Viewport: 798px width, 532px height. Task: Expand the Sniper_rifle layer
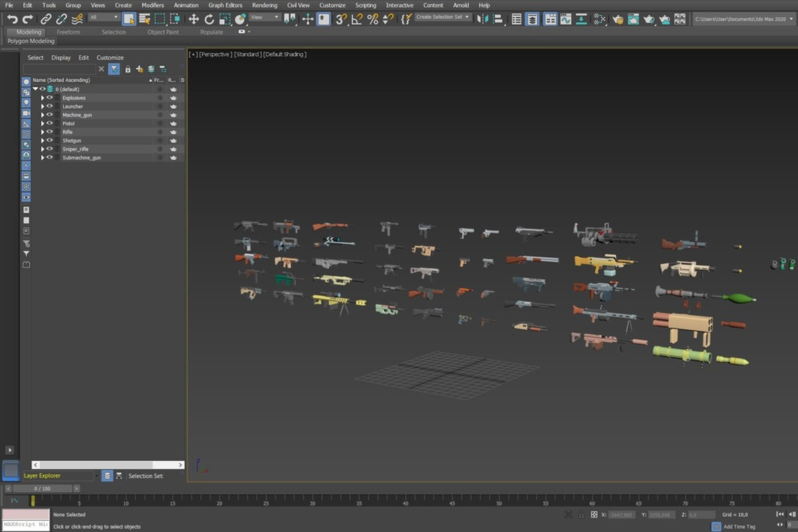pos(43,149)
